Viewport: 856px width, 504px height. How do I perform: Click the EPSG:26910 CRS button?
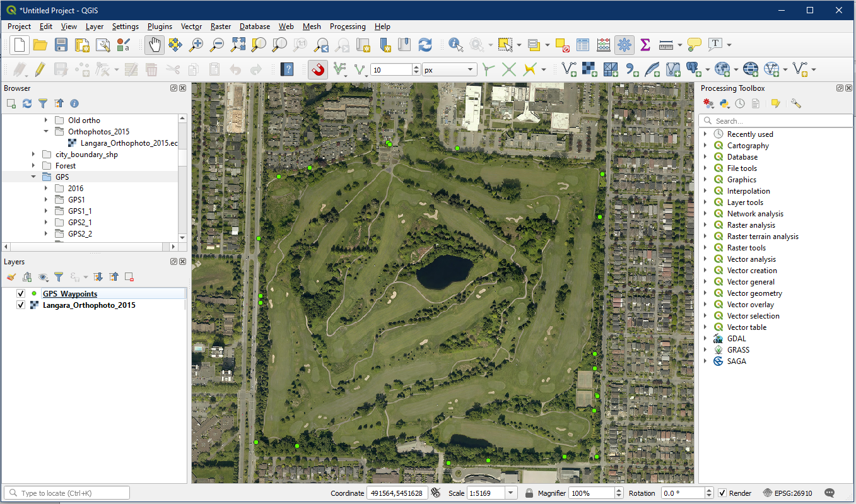pos(787,493)
